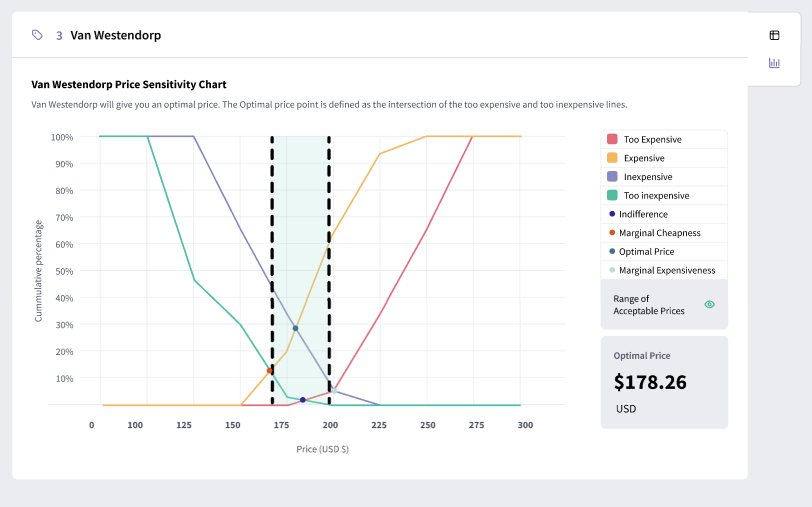This screenshot has height=507, width=812.
Task: Toggle Inexpensive series in legend
Action: click(647, 177)
